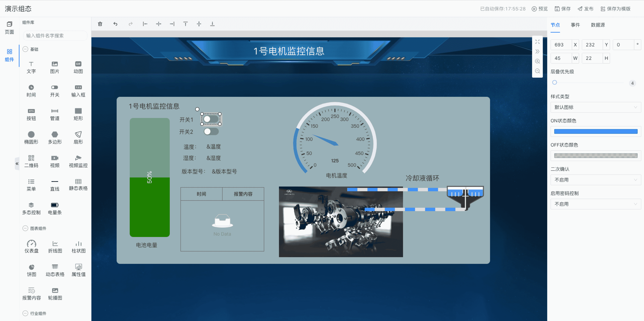This screenshot has width=644, height=321.
Task: Click the canvas zoom in magnifier
Action: [537, 61]
